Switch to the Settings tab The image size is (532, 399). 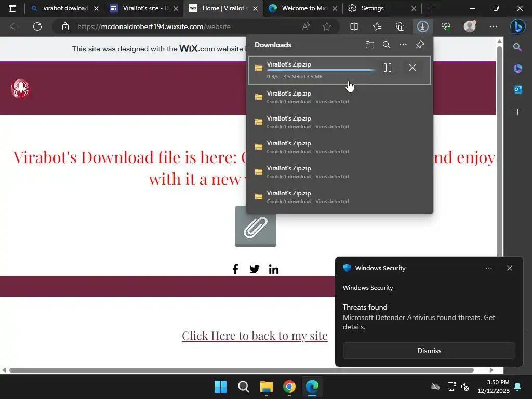point(372,8)
